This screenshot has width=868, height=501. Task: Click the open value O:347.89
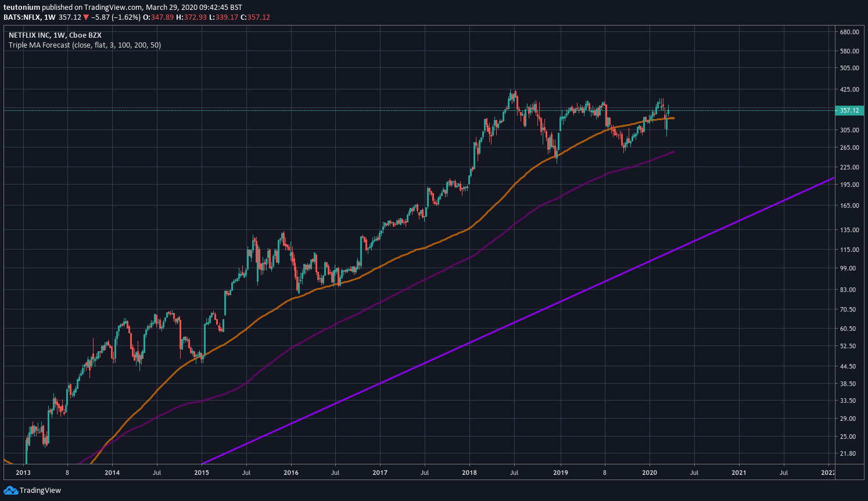(x=159, y=17)
